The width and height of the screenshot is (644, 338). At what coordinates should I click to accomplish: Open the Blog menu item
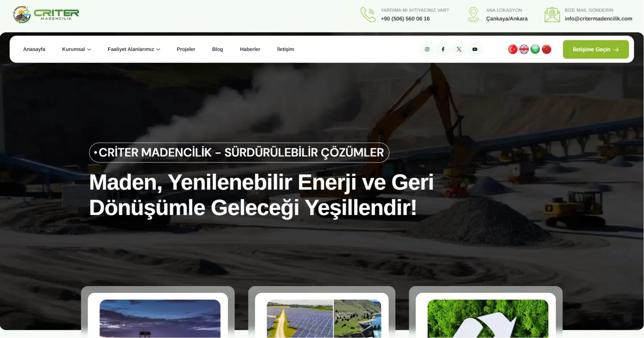(218, 49)
